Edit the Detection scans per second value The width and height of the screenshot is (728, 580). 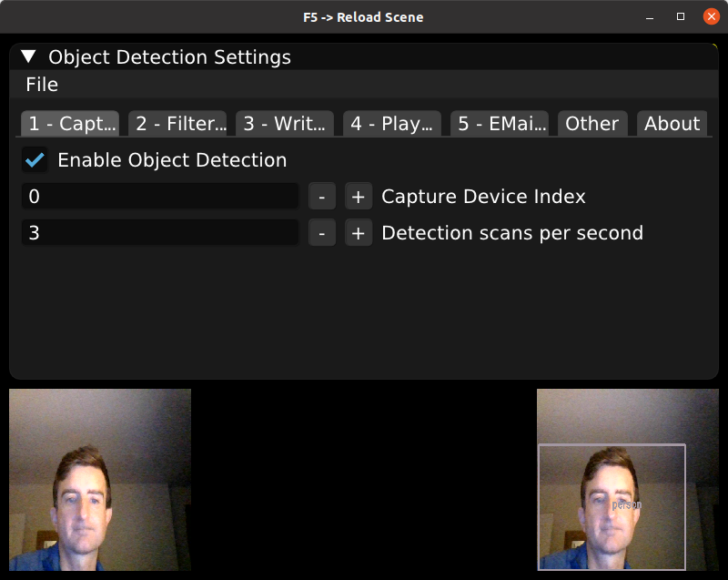(159, 232)
